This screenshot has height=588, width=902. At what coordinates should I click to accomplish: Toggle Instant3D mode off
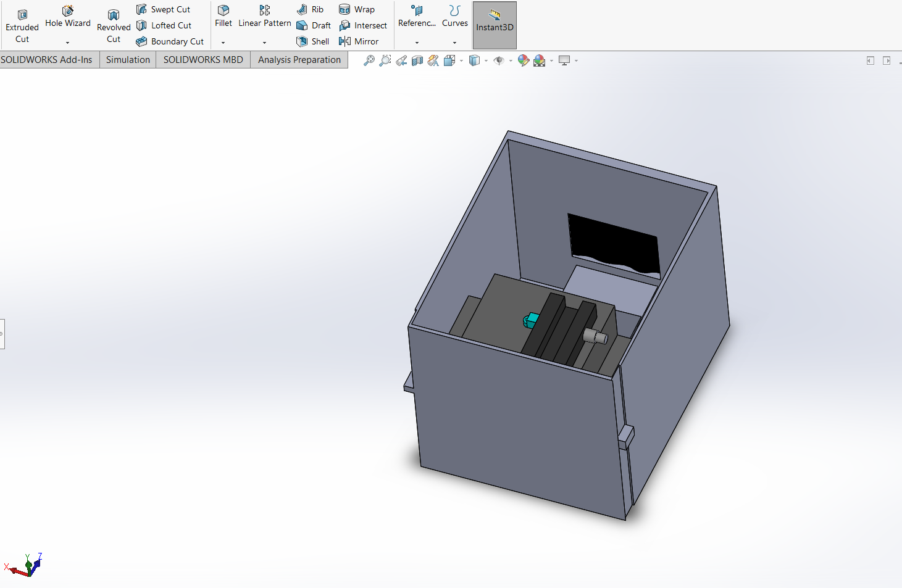point(495,25)
